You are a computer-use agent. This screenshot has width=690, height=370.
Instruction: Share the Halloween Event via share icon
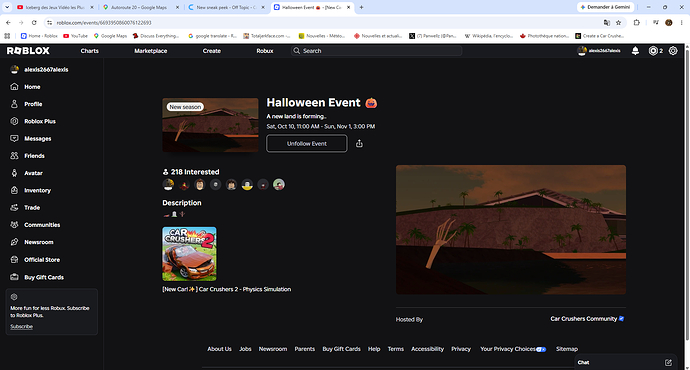point(359,143)
